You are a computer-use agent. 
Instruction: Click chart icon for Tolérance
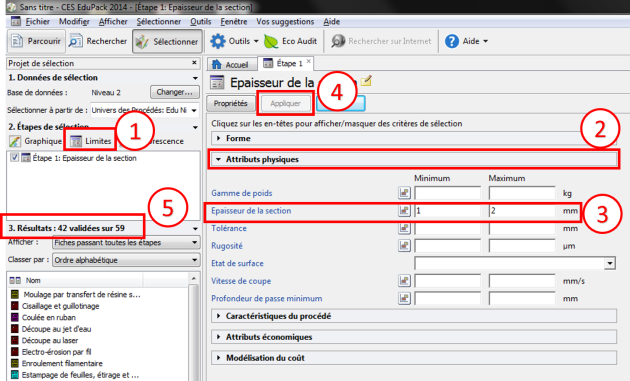click(404, 228)
